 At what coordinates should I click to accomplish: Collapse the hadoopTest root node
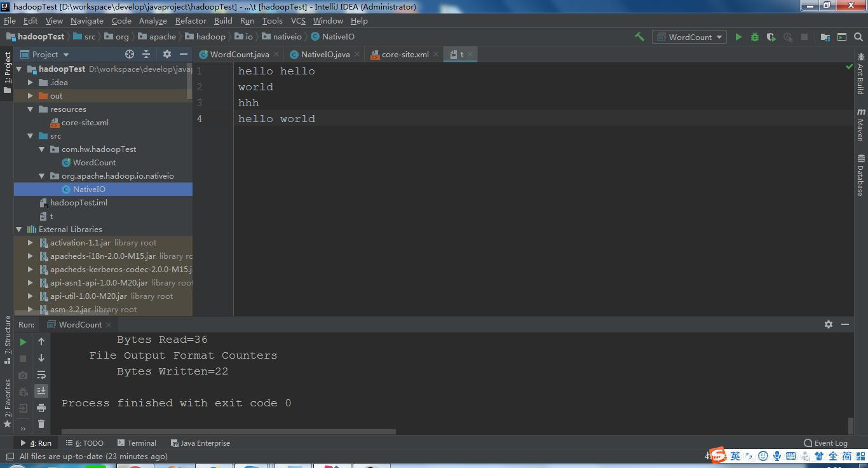click(19, 69)
